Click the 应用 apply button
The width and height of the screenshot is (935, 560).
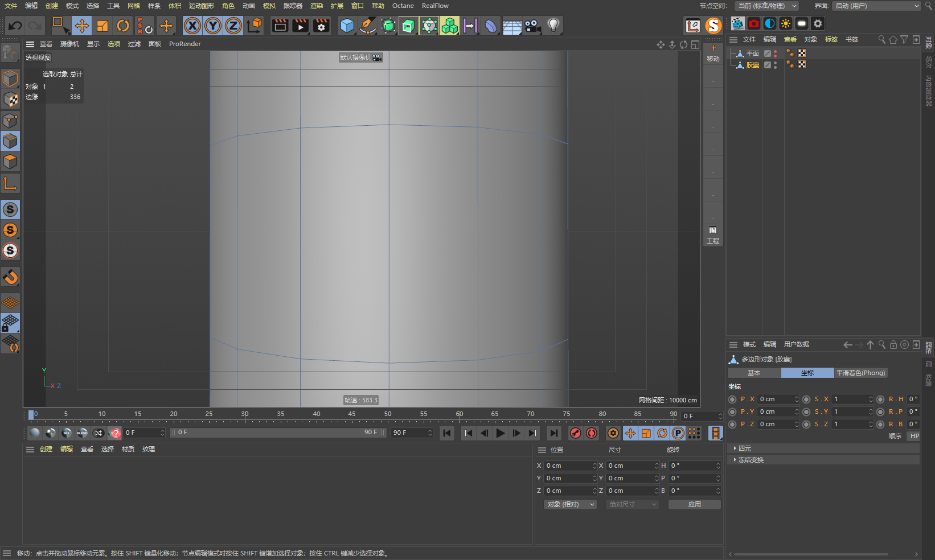pyautogui.click(x=695, y=504)
